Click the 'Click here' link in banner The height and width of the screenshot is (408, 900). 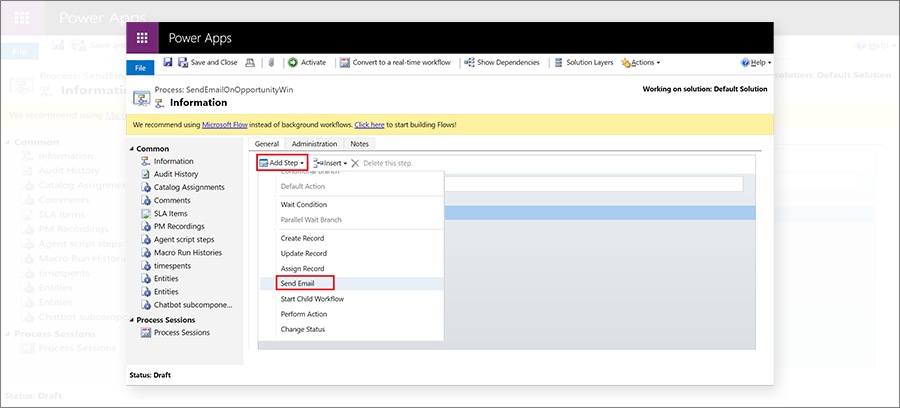[x=369, y=125]
